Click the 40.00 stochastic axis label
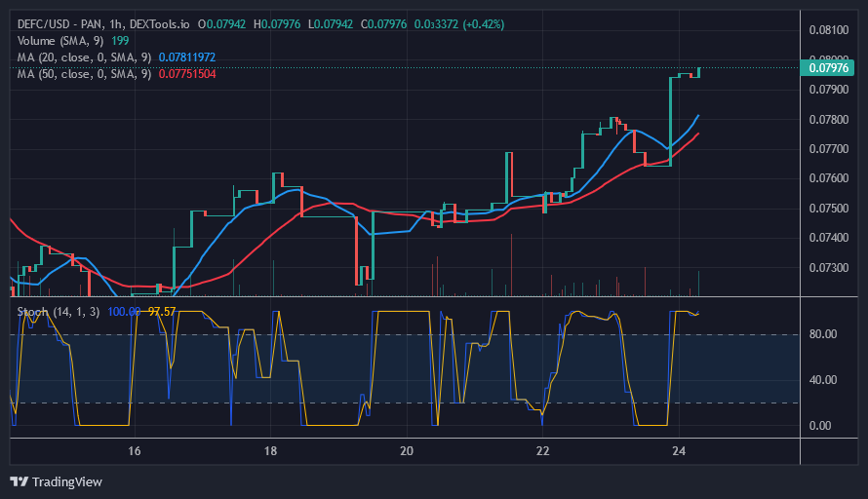 (823, 380)
